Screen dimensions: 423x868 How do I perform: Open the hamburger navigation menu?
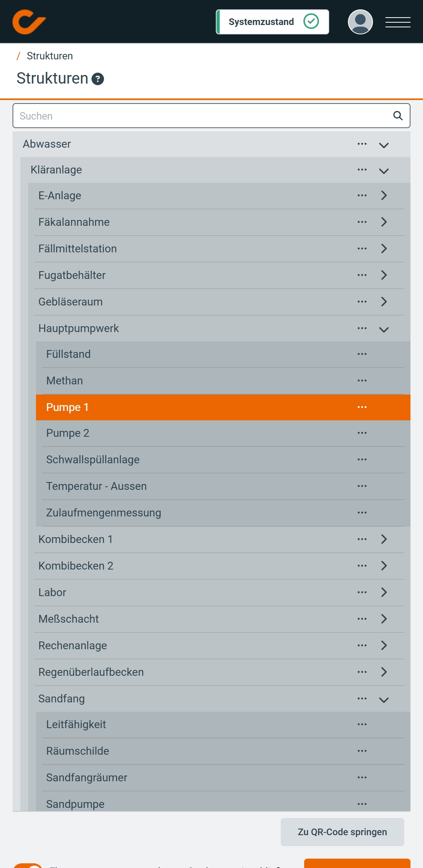tap(398, 22)
